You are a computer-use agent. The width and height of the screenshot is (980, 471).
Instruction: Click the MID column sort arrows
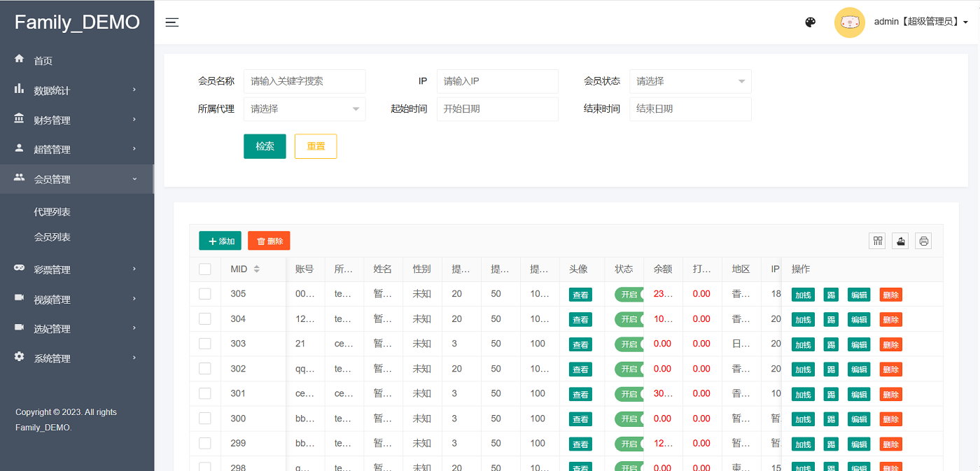point(256,269)
